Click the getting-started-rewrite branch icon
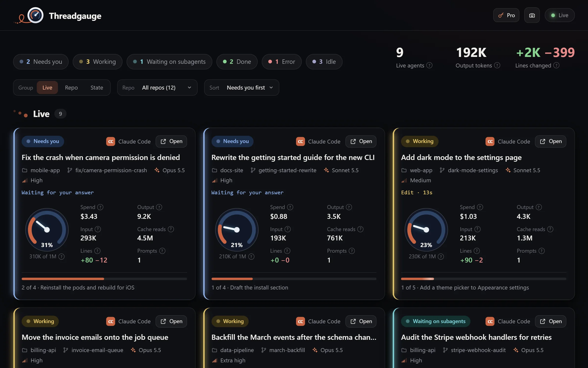 (x=253, y=170)
